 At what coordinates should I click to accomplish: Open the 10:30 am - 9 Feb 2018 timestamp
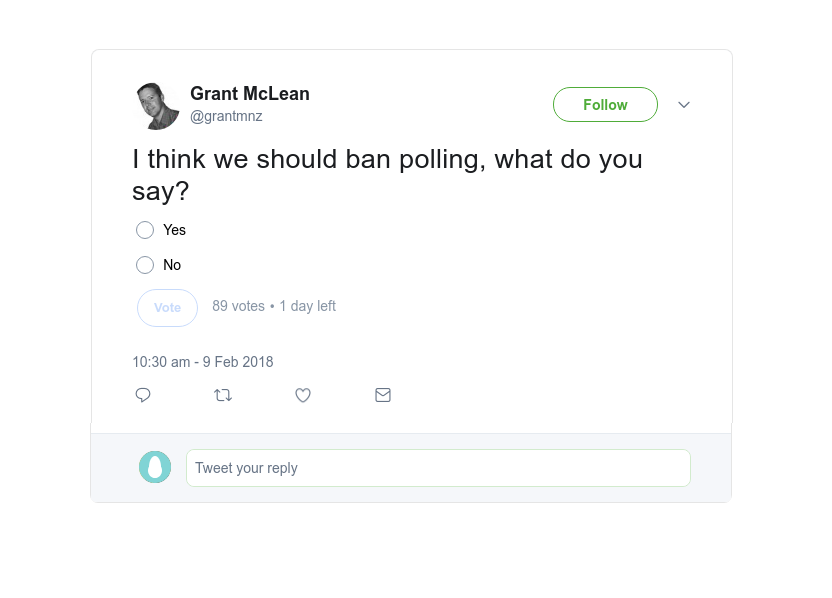pos(203,362)
